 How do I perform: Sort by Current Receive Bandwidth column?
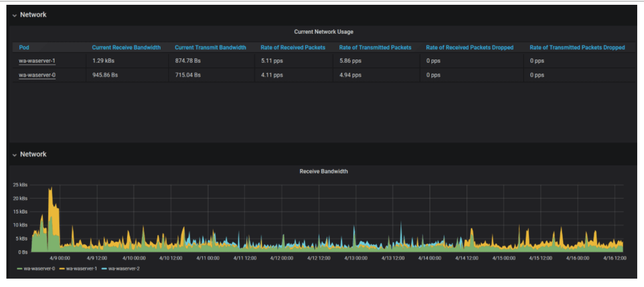coord(126,47)
